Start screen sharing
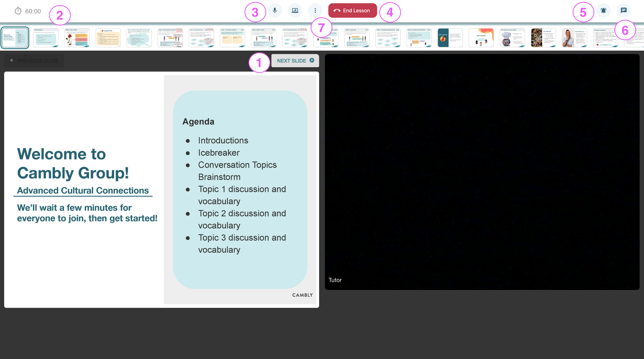This screenshot has width=644, height=359. [x=295, y=10]
